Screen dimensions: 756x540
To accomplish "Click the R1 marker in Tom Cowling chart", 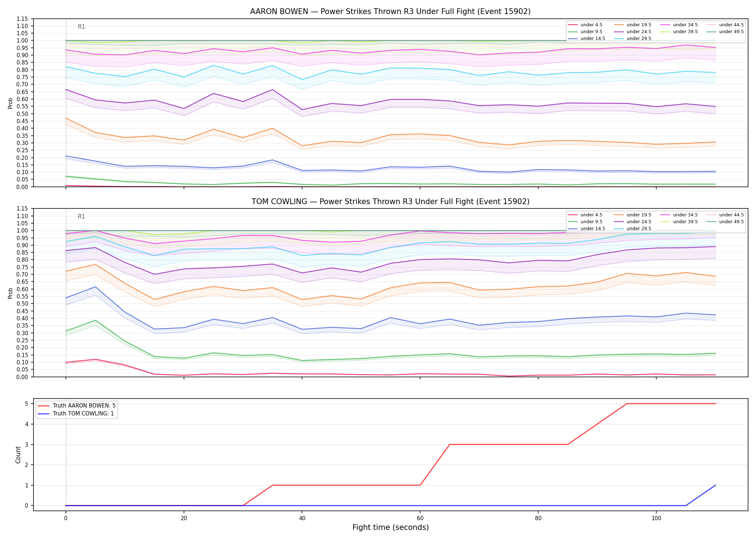I will [81, 216].
